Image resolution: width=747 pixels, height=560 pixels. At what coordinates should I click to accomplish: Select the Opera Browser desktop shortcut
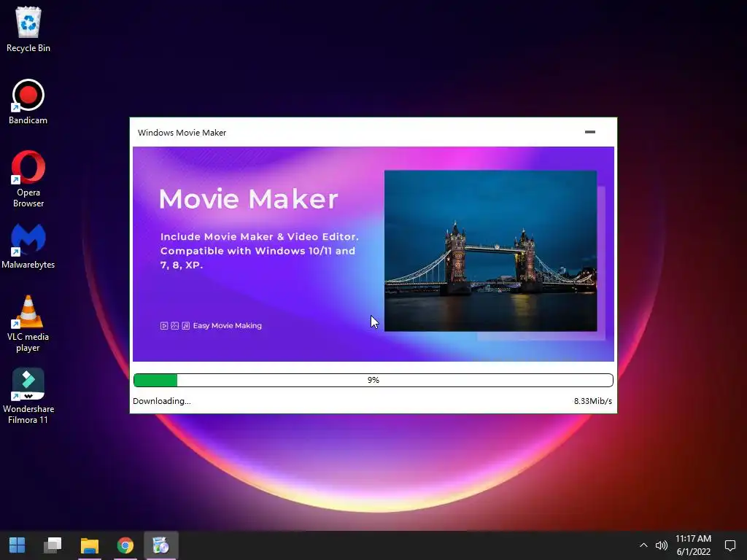(x=28, y=179)
